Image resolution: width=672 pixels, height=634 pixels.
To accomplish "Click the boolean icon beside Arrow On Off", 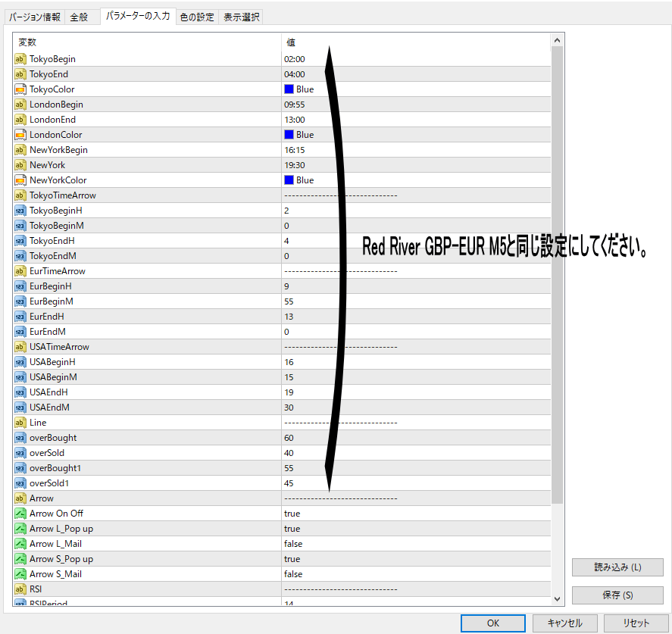I will click(x=20, y=514).
